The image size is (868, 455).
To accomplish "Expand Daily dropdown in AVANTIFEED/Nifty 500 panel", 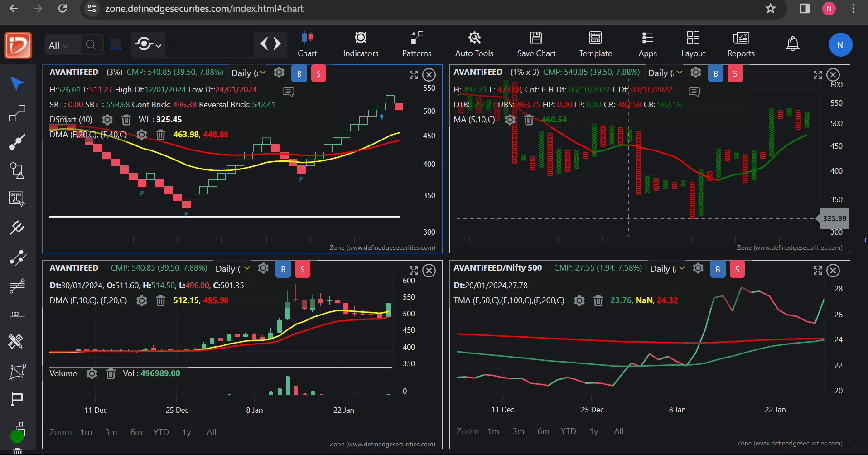I will pos(667,269).
